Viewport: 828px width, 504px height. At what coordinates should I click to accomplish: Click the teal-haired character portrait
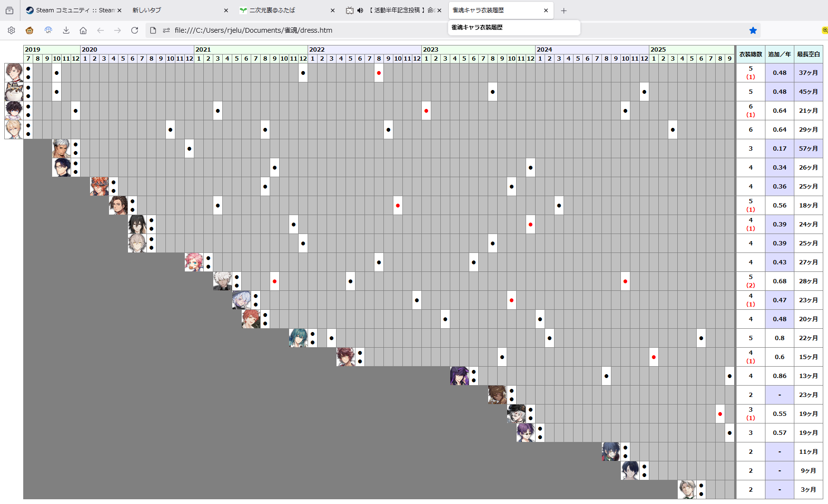[298, 338]
